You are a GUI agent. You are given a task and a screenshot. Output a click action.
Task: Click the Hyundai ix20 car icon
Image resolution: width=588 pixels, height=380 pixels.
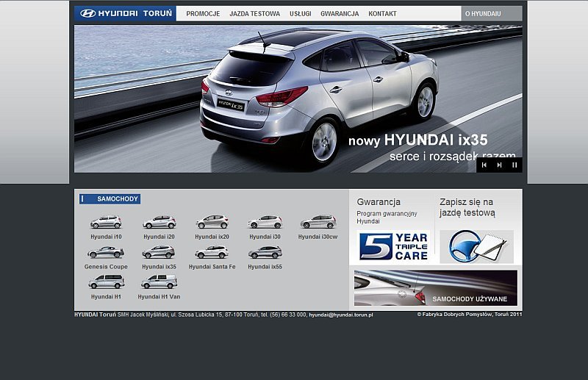(x=212, y=222)
